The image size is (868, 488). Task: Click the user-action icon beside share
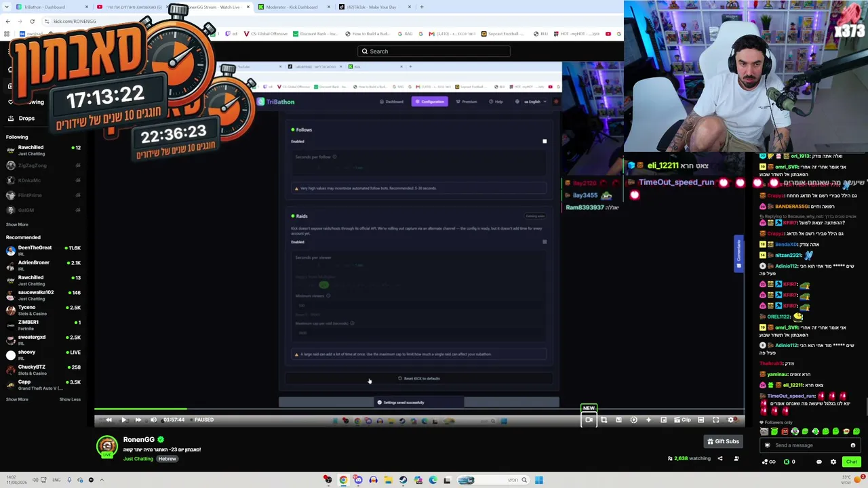click(x=736, y=459)
